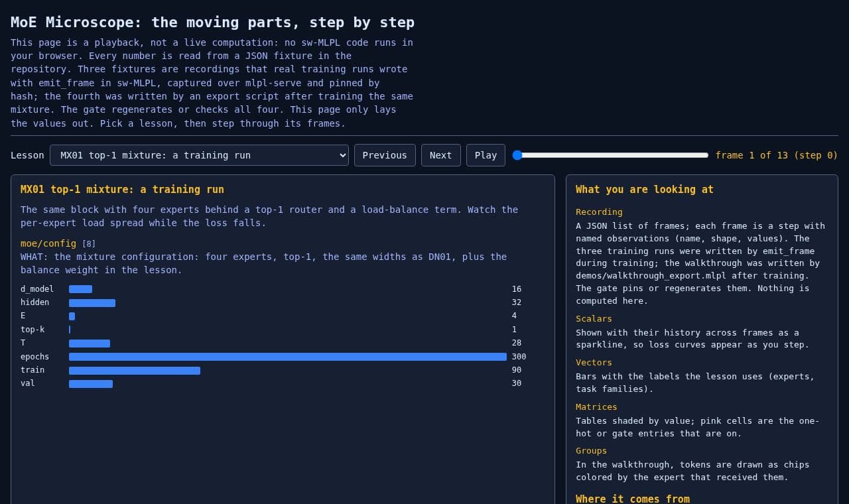The image size is (849, 504).
Task: Click the moe/config observation heading
Action: (x=48, y=243)
